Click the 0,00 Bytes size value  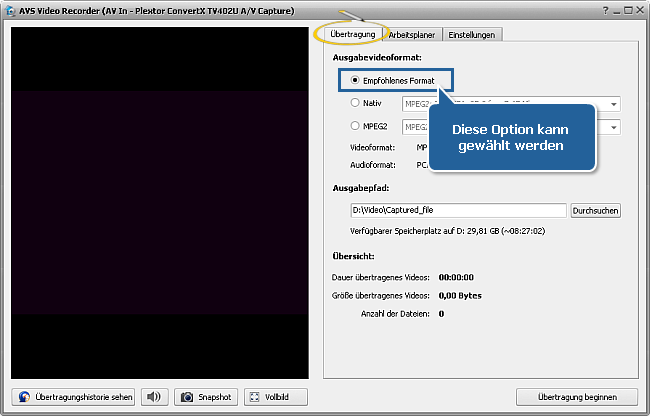(x=460, y=295)
